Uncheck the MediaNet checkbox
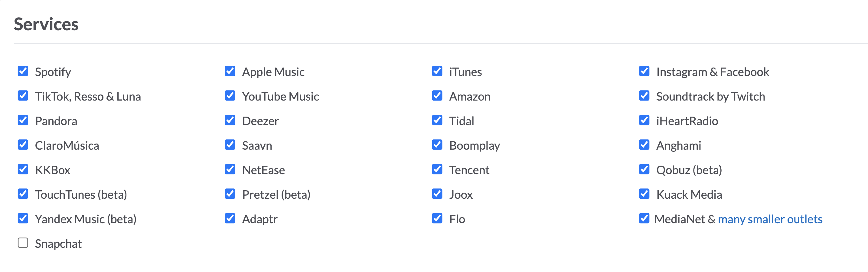This screenshot has height=272, width=868. click(x=644, y=219)
